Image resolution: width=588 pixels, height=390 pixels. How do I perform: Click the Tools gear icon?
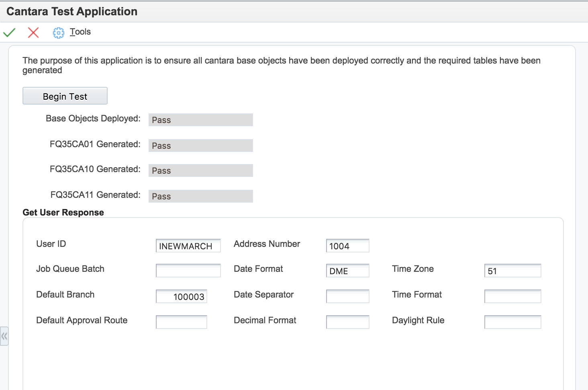(58, 33)
